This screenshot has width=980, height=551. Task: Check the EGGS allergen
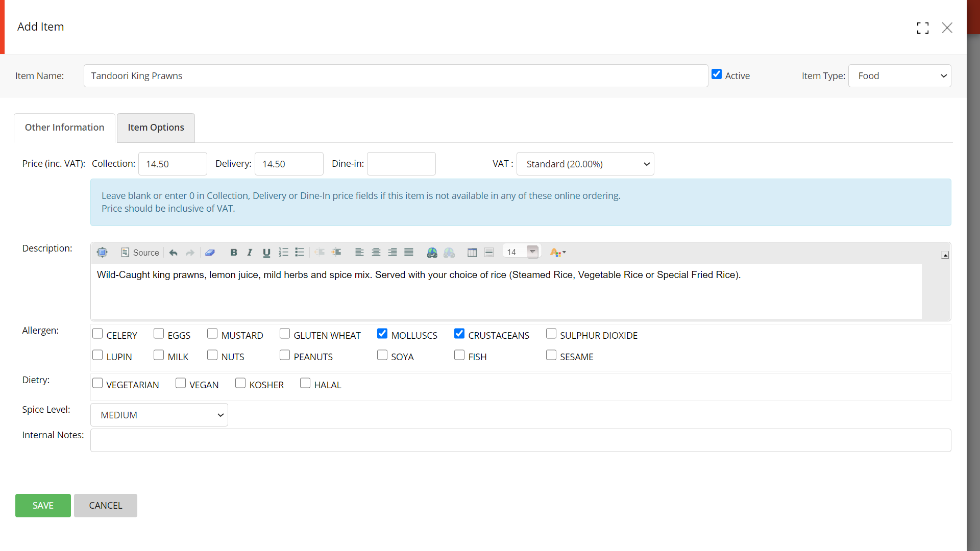tap(159, 334)
